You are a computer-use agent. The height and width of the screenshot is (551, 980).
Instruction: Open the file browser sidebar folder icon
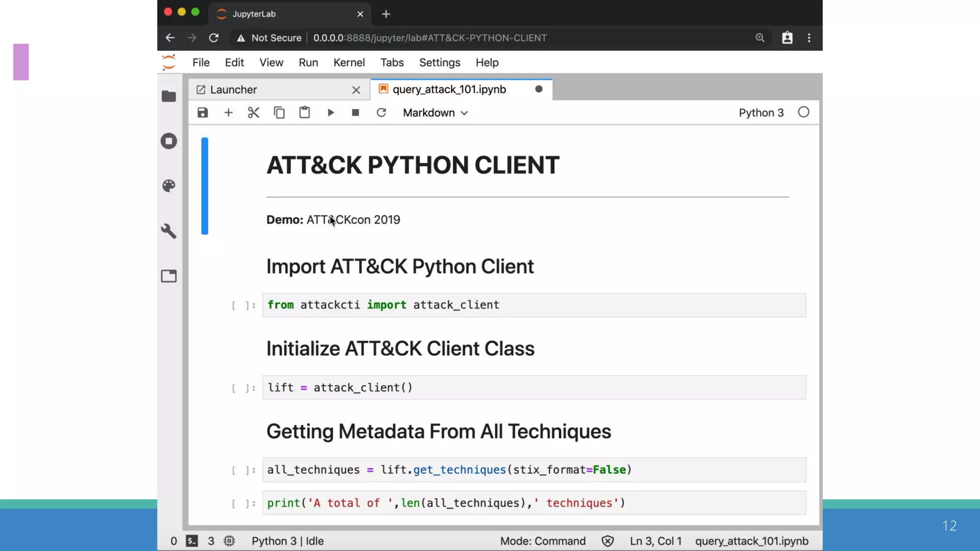[x=168, y=97]
